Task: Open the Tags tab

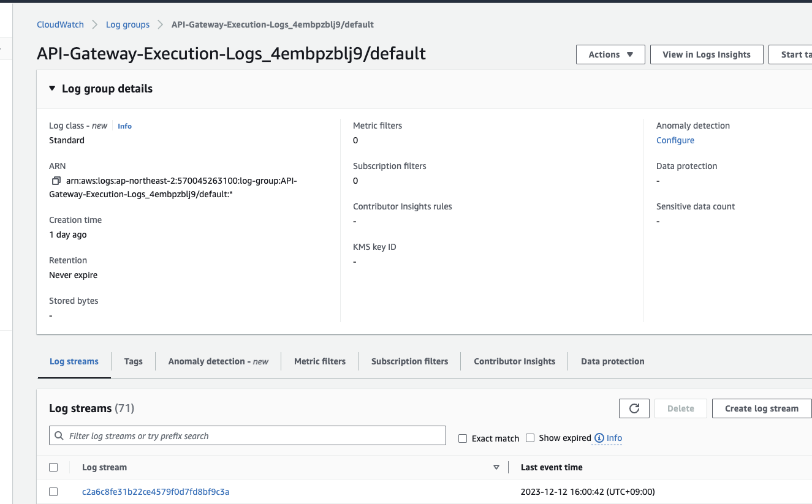Action: point(133,361)
